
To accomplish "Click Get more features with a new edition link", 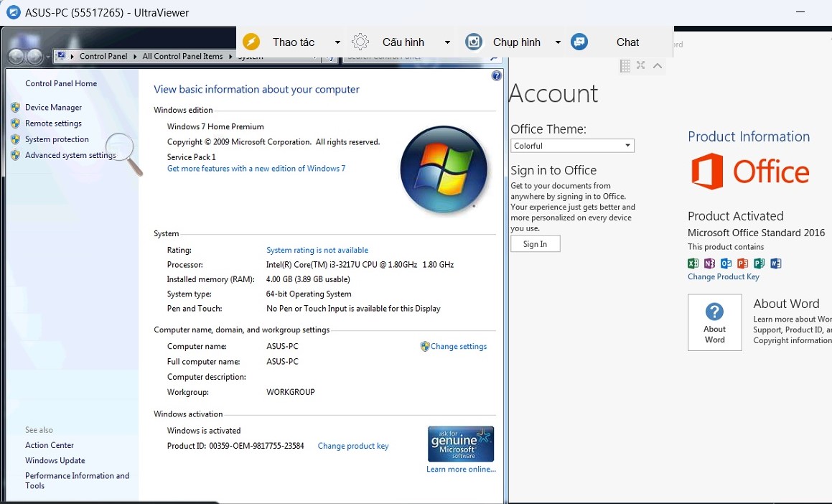I will coord(256,168).
